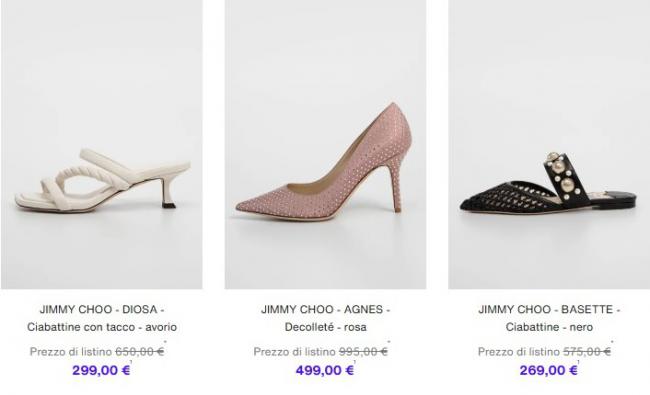Click the JIMMY CHOO - BASETTE title link
Viewport: 650px width, 395px height.
click(x=549, y=310)
